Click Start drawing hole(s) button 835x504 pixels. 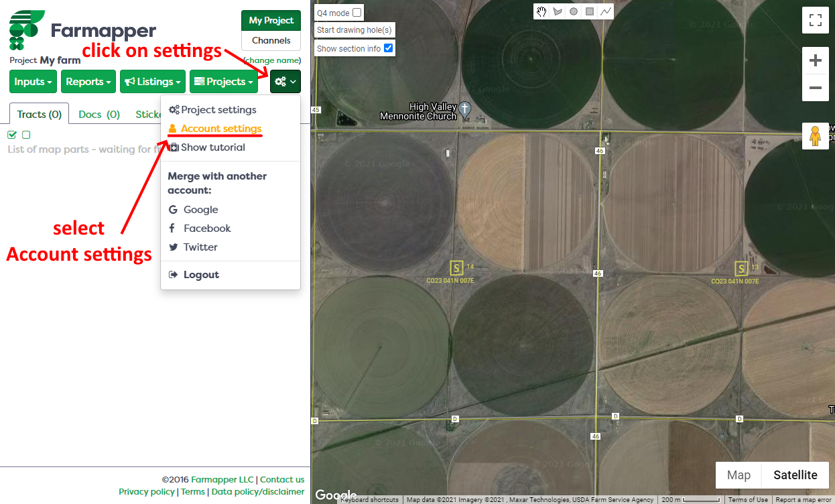(355, 30)
